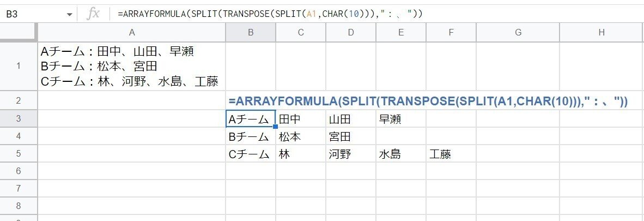Image resolution: width=644 pixels, height=221 pixels.
Task: Select row 6 header
Action: pos(18,171)
